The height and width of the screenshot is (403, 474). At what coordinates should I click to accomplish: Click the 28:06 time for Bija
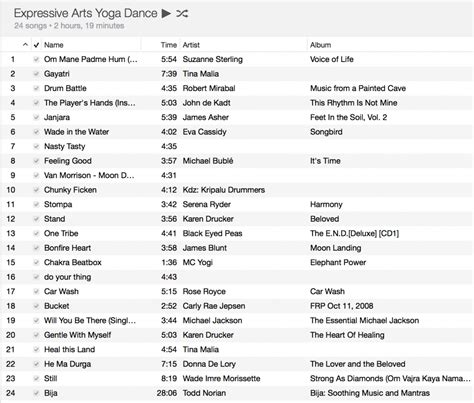pos(167,393)
